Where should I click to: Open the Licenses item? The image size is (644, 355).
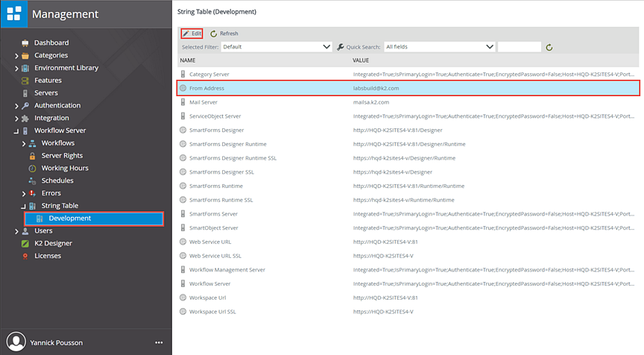point(48,256)
